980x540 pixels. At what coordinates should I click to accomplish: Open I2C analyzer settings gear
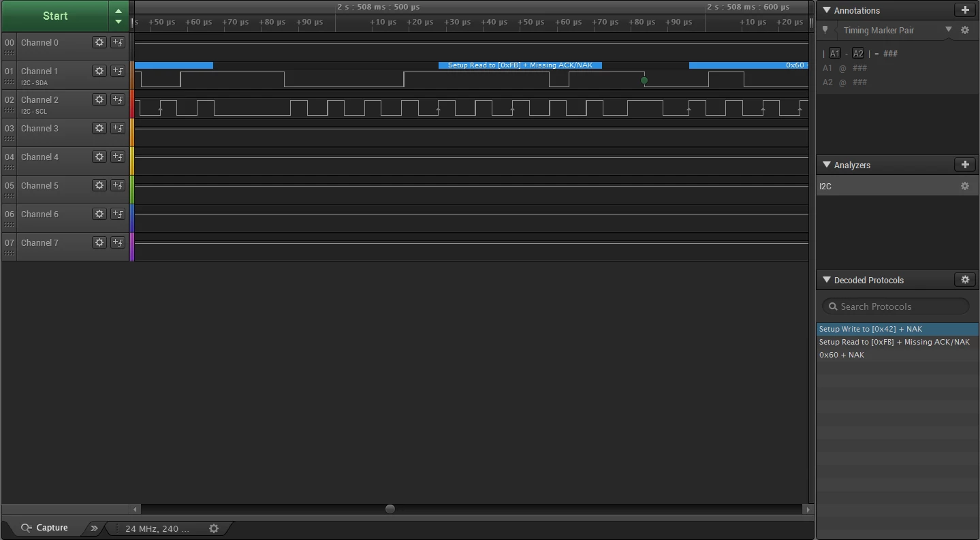(x=965, y=186)
